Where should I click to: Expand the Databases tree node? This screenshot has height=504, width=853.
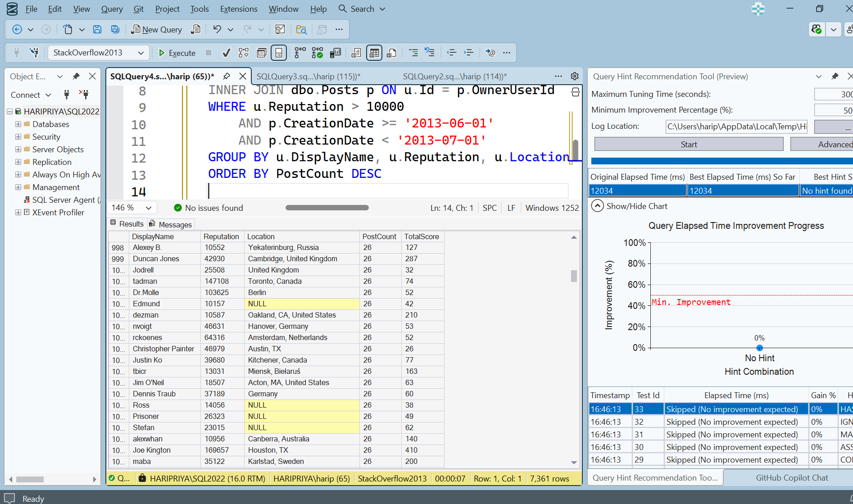coord(18,124)
